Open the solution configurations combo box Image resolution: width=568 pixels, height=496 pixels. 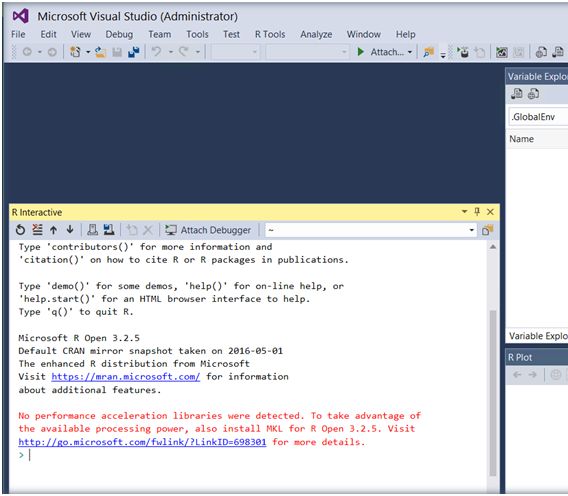pos(235,53)
